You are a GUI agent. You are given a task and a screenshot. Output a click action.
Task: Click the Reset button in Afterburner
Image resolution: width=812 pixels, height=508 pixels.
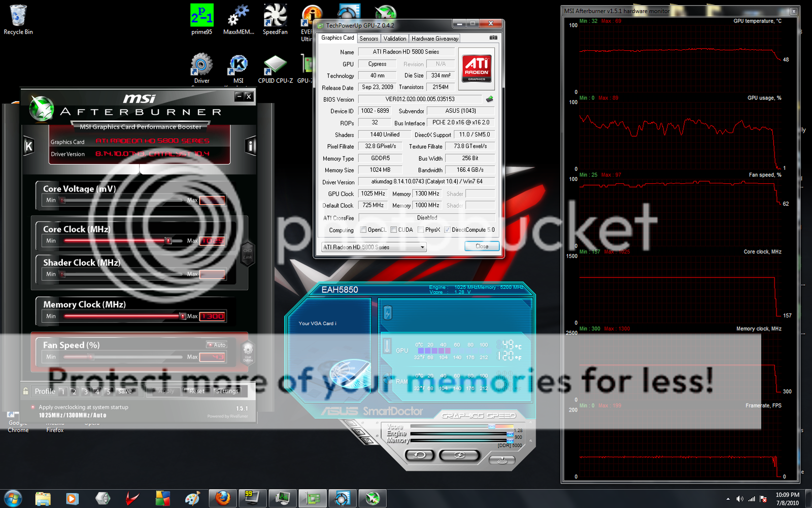click(196, 391)
